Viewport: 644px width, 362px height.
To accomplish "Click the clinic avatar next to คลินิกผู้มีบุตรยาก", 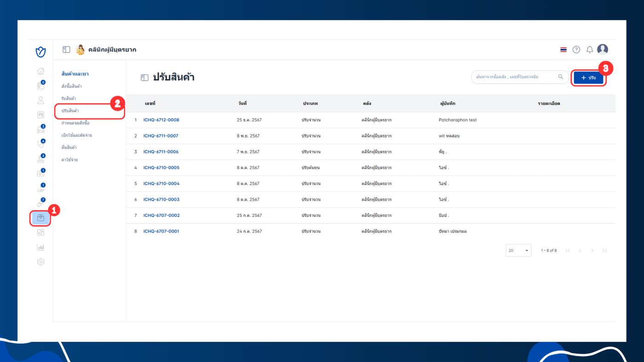I will coord(80,50).
